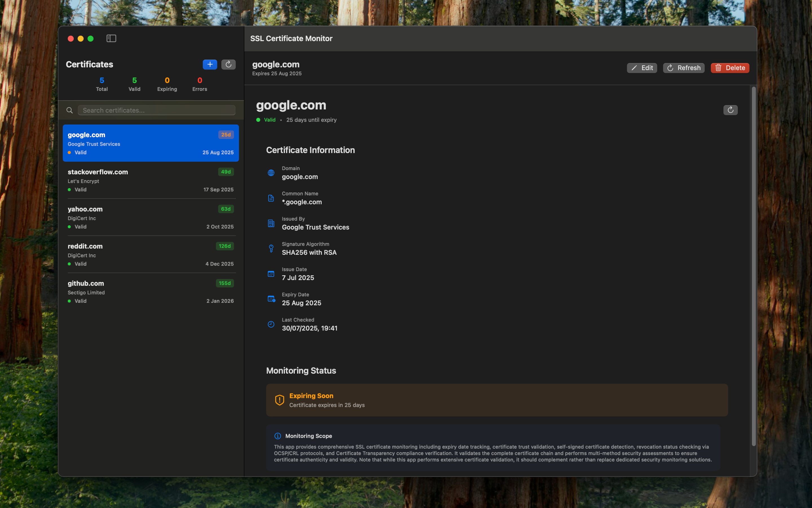Image resolution: width=812 pixels, height=508 pixels.
Task: Edit the google.com certificate
Action: click(x=641, y=68)
